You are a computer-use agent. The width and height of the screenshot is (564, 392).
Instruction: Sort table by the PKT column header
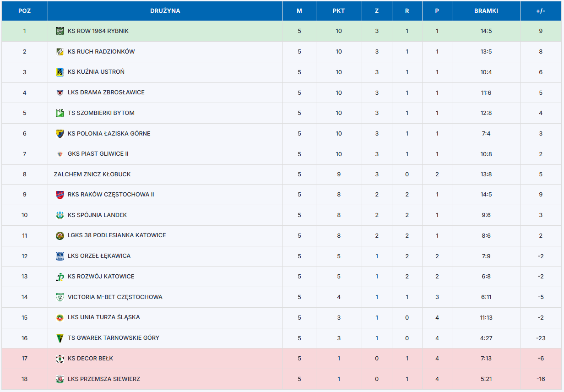pyautogui.click(x=339, y=11)
